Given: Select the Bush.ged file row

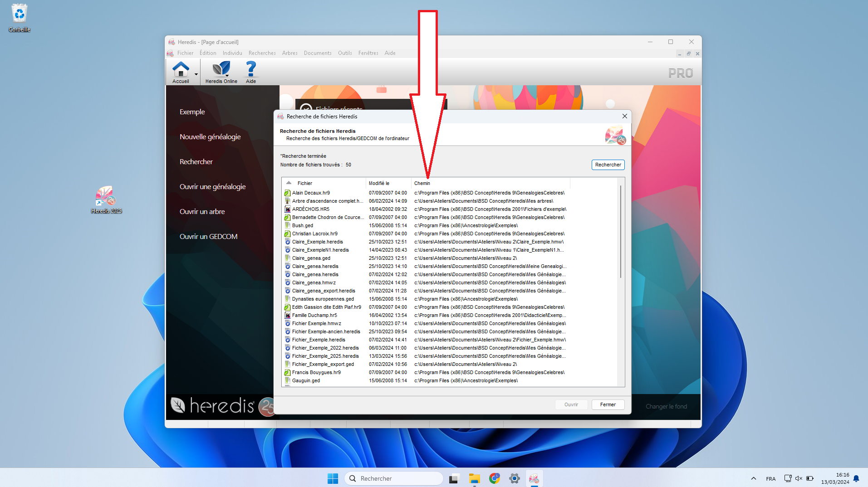Looking at the screenshot, I should pyautogui.click(x=303, y=225).
